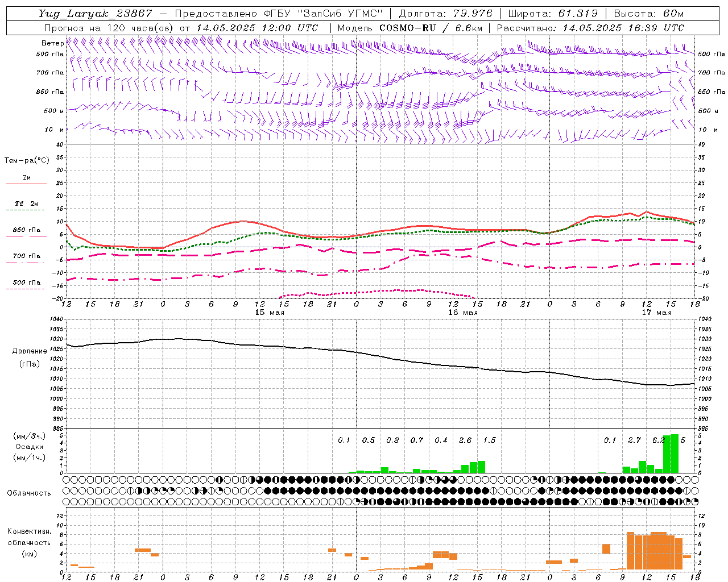Viewport: 728px width, 582px height.
Task: Click the Осадки precipitation label
Action: click(30, 447)
